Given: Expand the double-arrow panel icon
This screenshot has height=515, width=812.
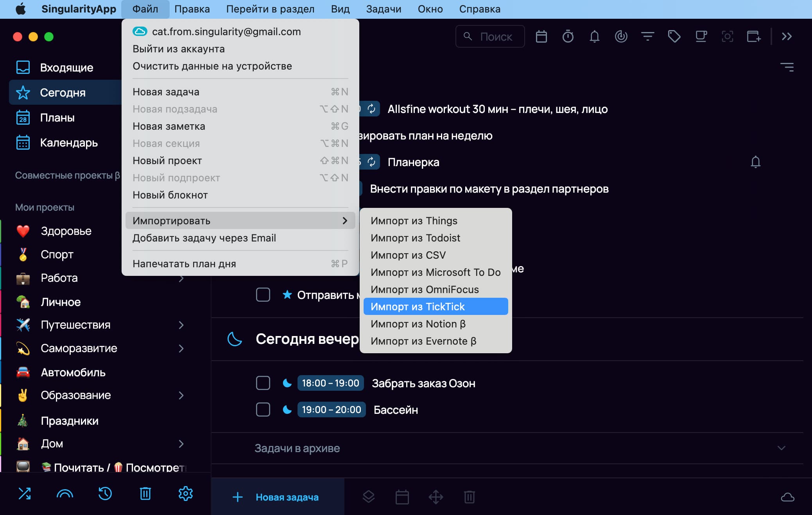Looking at the screenshot, I should (x=787, y=36).
